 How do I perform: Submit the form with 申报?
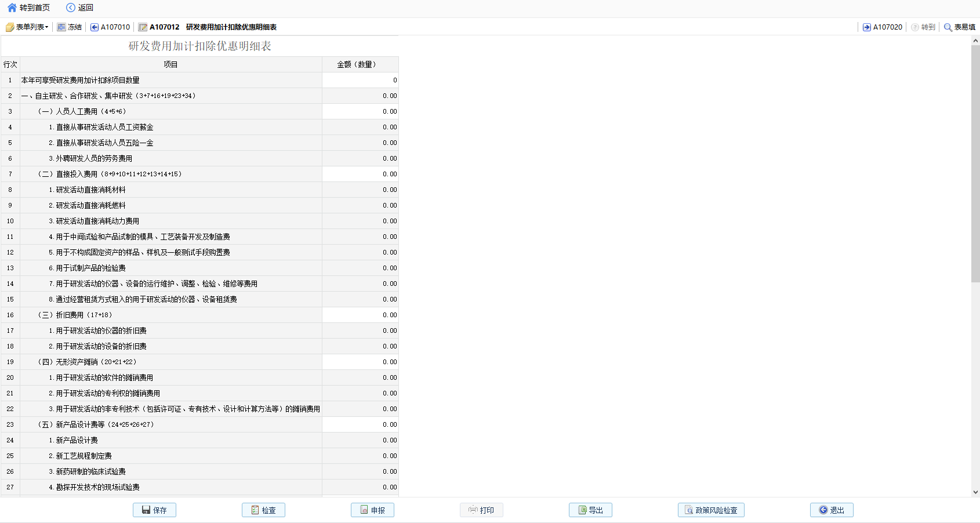372,510
